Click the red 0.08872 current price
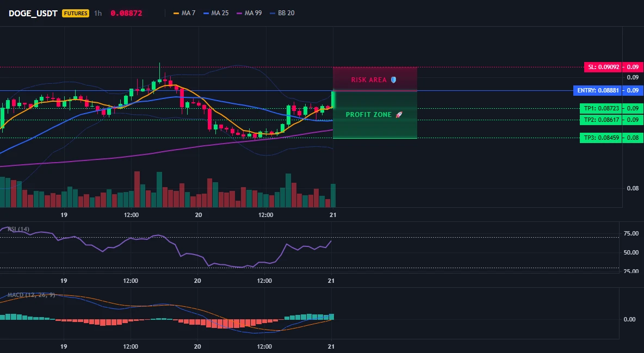 click(x=126, y=13)
